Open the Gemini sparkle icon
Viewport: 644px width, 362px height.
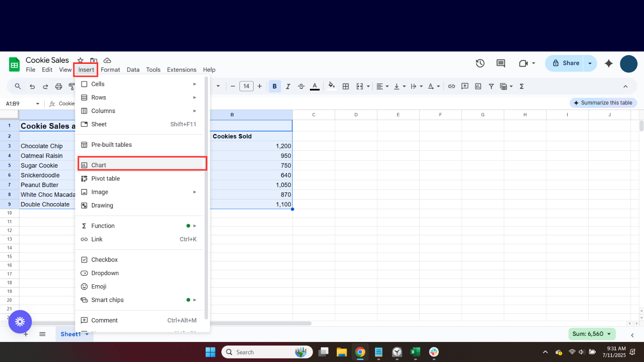tap(609, 63)
